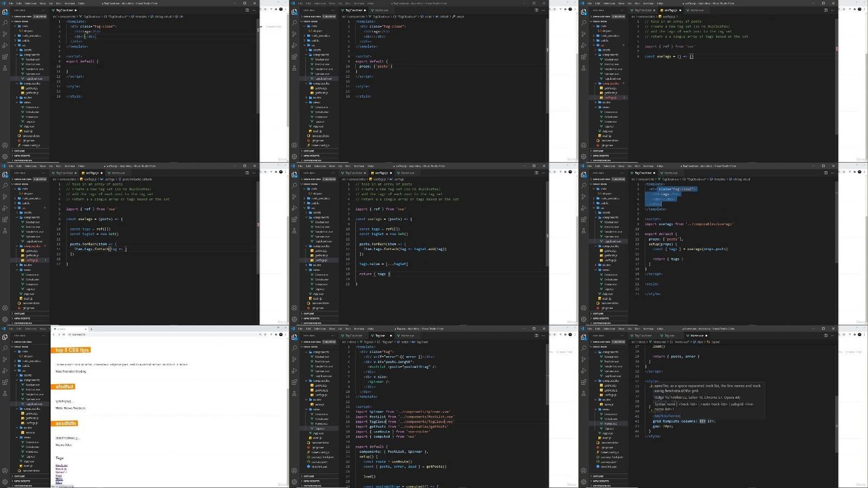This screenshot has height=488, width=868.
Task: Open Help menu in the Home.vue-active frame
Action: click(660, 328)
